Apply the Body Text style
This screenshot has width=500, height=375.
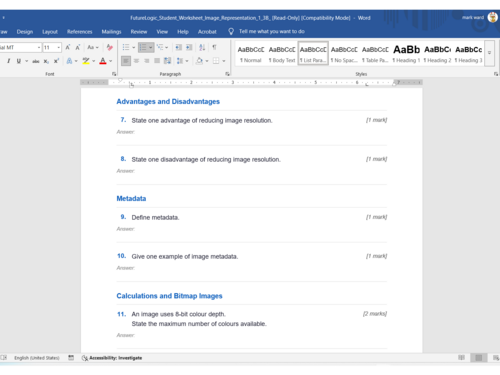(x=282, y=53)
